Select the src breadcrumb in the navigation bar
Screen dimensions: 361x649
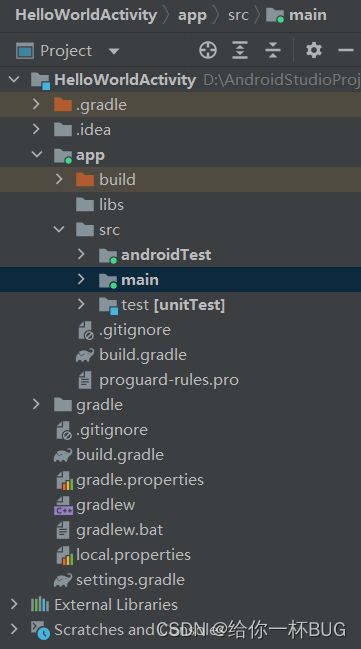coord(238,15)
